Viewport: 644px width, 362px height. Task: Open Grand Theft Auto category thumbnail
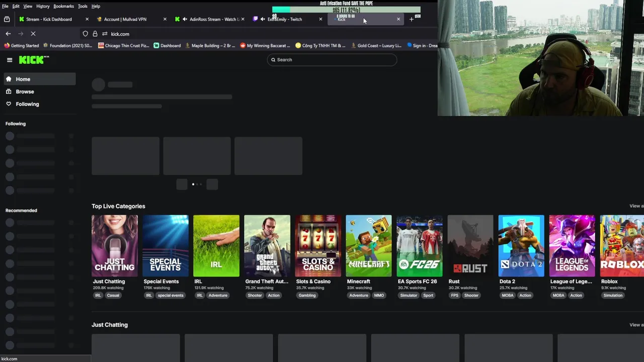pos(267,246)
